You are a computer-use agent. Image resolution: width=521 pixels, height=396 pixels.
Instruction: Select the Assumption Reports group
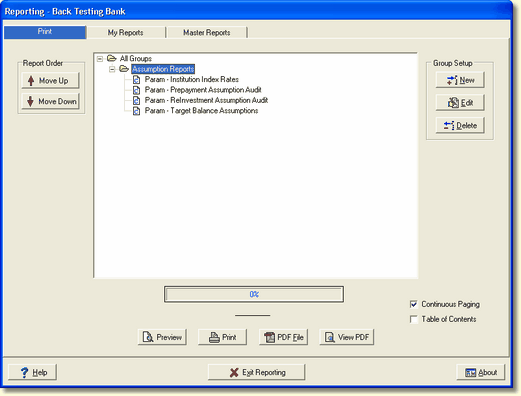click(x=163, y=69)
